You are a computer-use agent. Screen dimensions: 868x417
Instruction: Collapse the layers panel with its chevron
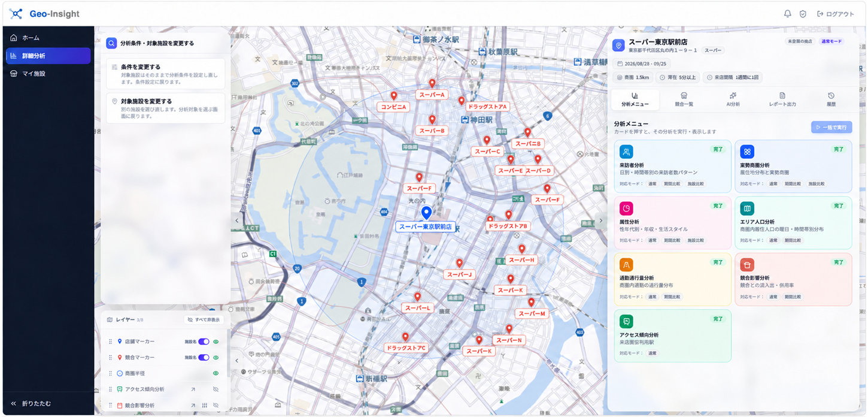click(x=237, y=361)
